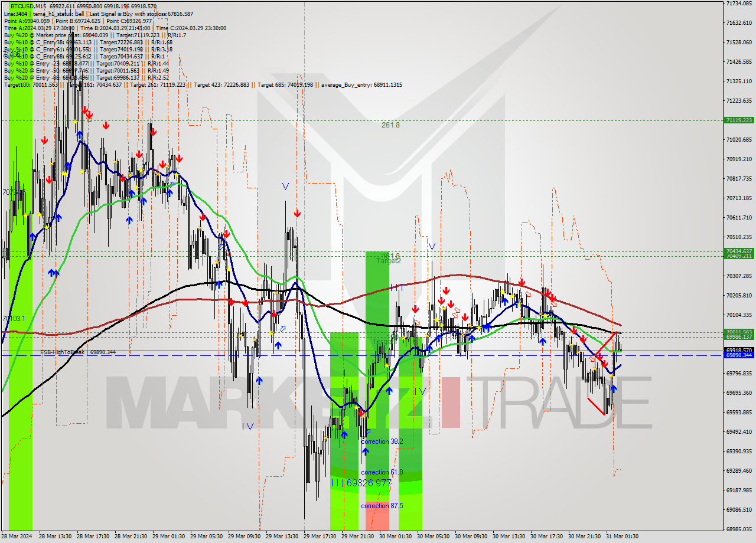Click the '28 Mar 21:30' time label
The height and width of the screenshot is (543, 756).
131,537
